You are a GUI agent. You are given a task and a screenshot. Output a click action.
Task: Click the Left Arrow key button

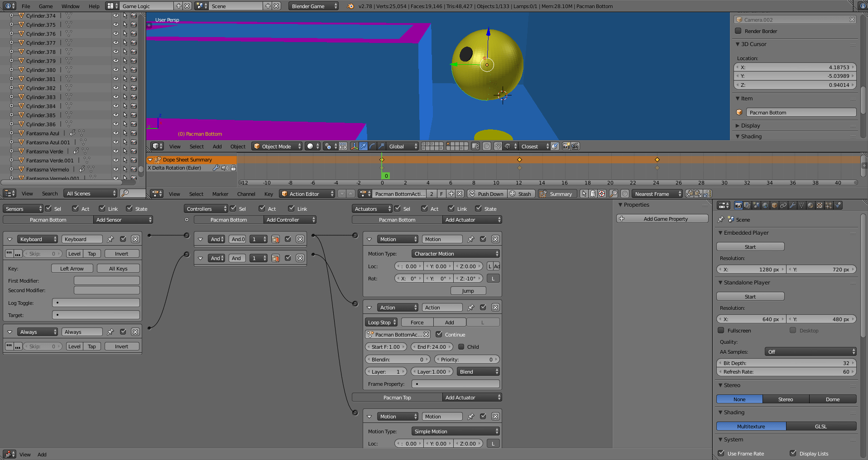pyautogui.click(x=72, y=268)
